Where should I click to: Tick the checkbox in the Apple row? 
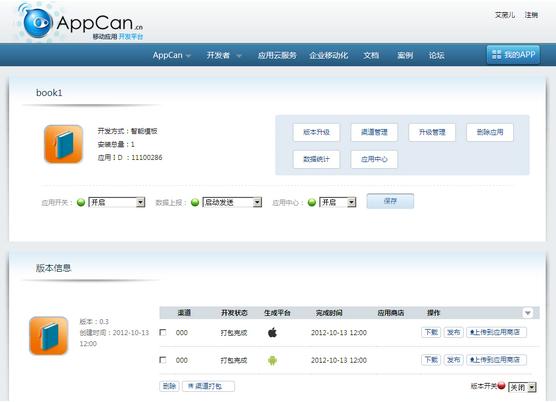[163, 333]
